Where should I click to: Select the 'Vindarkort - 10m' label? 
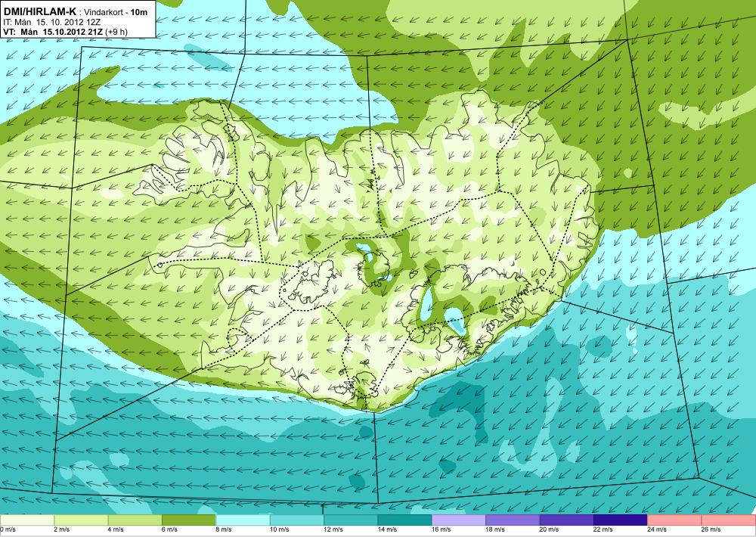[114, 13]
